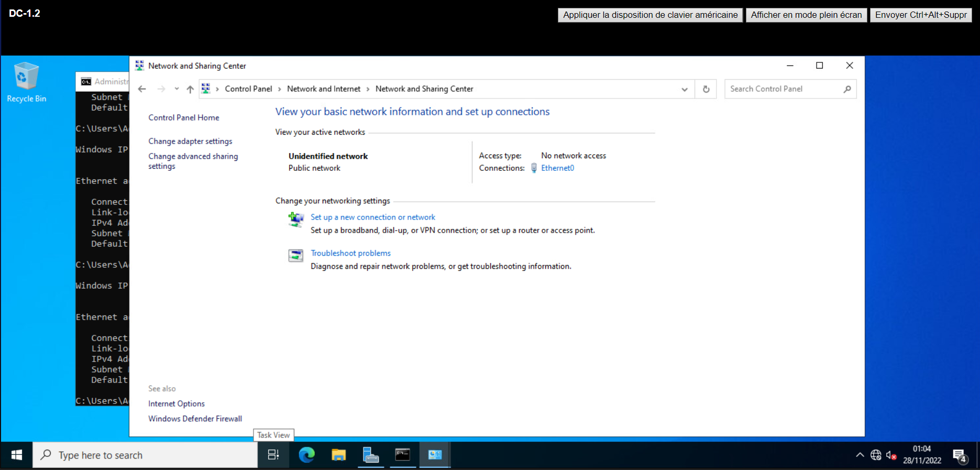Open the clock showing 01:04
Image resolution: width=980 pixels, height=470 pixels.
(922, 455)
